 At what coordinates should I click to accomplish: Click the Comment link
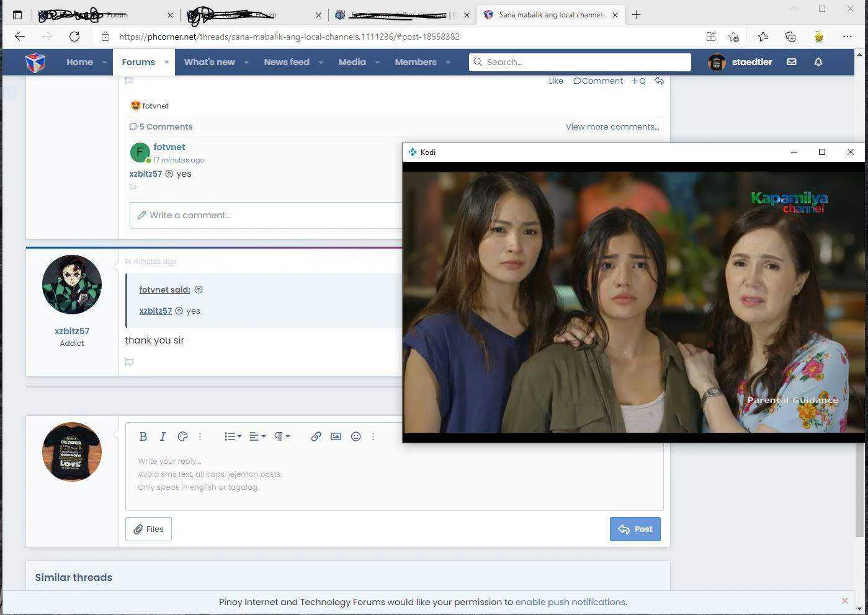(x=598, y=81)
